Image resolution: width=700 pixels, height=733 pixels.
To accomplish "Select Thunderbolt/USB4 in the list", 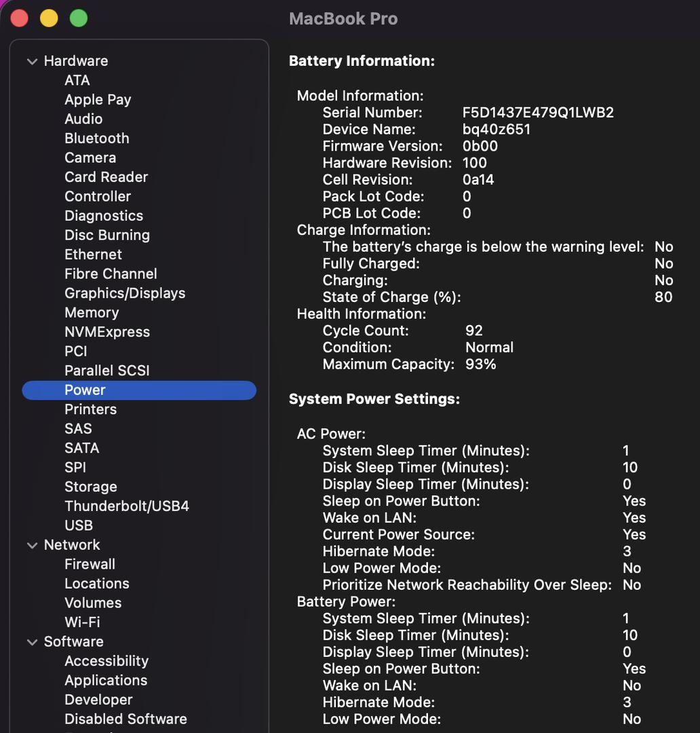I will pos(126,506).
